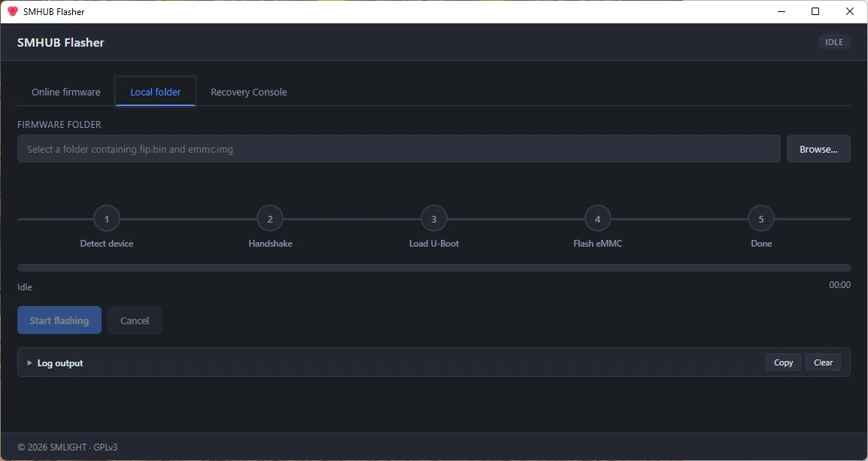Click the Browse... button
This screenshot has width=868, height=461.
pyautogui.click(x=818, y=149)
